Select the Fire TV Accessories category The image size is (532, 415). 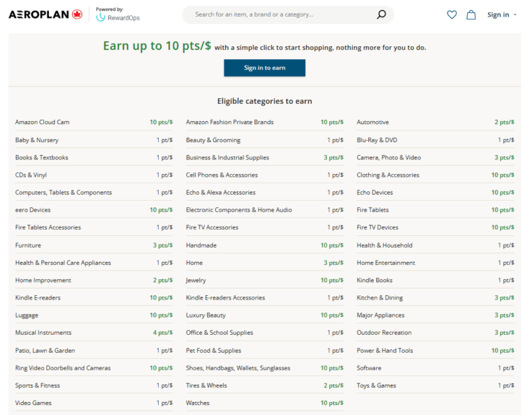point(212,227)
